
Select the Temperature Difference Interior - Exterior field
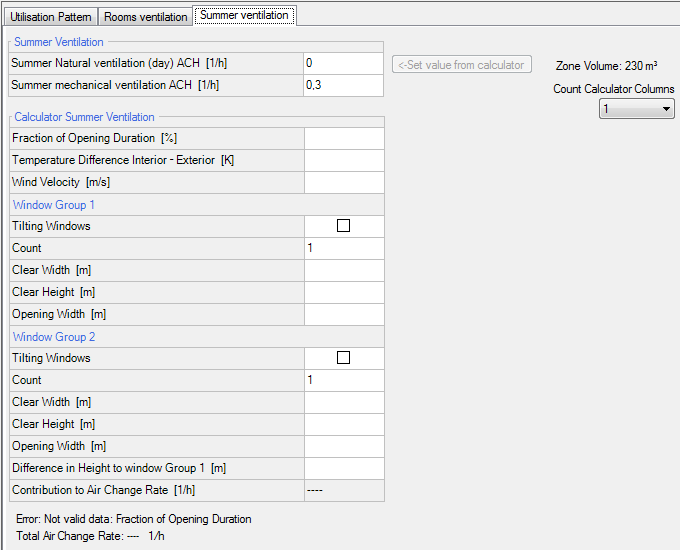click(x=344, y=160)
